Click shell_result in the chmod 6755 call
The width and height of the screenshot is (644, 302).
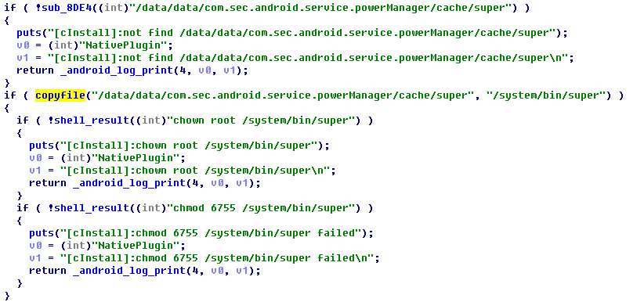tap(92, 208)
